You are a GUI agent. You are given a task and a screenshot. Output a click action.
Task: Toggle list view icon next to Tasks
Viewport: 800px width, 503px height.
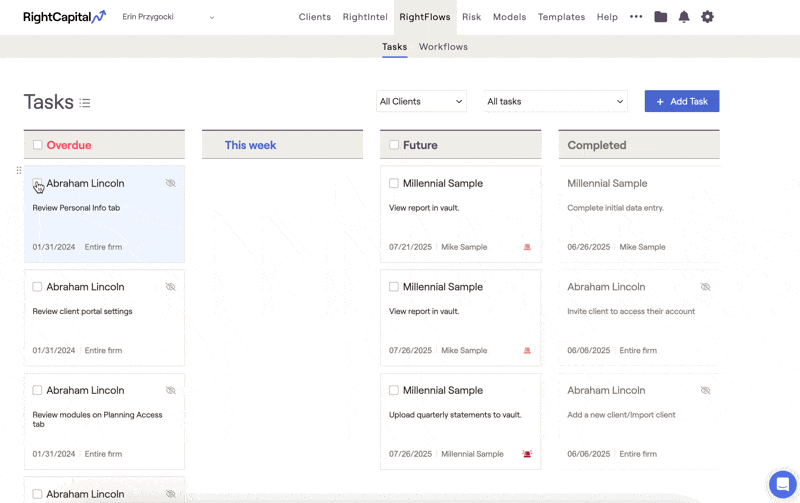85,103
